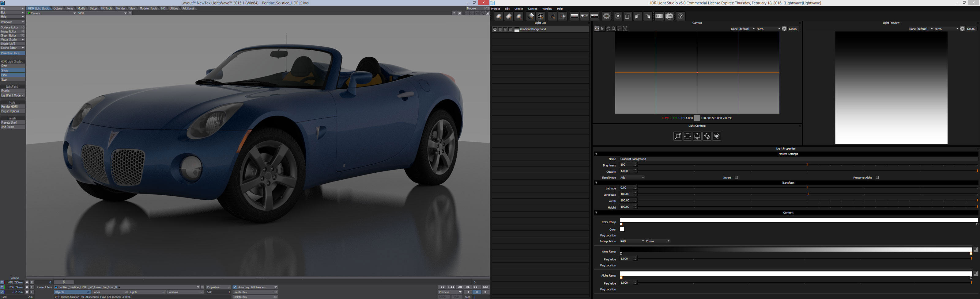Toggle the X position channel button
The width and height of the screenshot is (980, 299).
pos(2,282)
